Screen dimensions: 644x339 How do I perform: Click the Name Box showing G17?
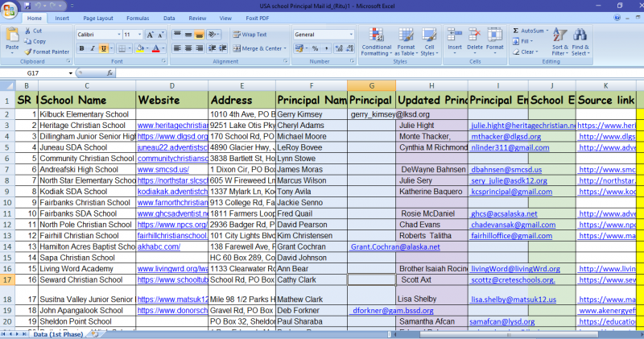pyautogui.click(x=34, y=73)
